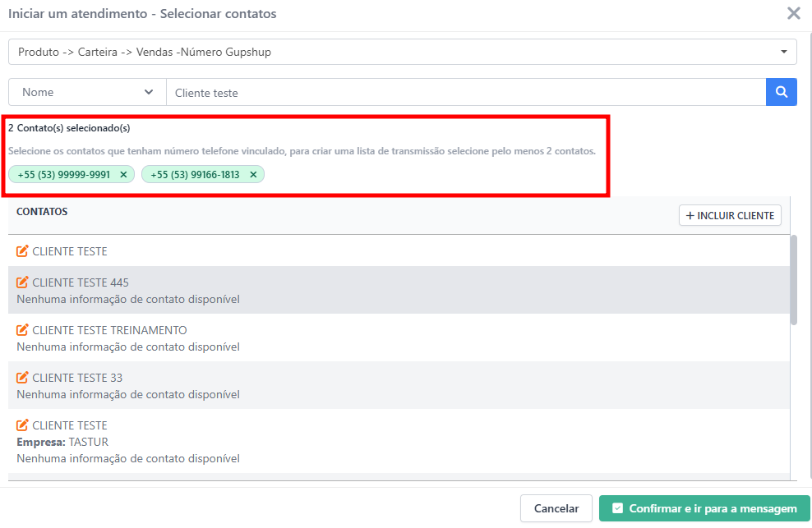
Task: Click the Incluir Cliente button
Action: click(x=730, y=215)
